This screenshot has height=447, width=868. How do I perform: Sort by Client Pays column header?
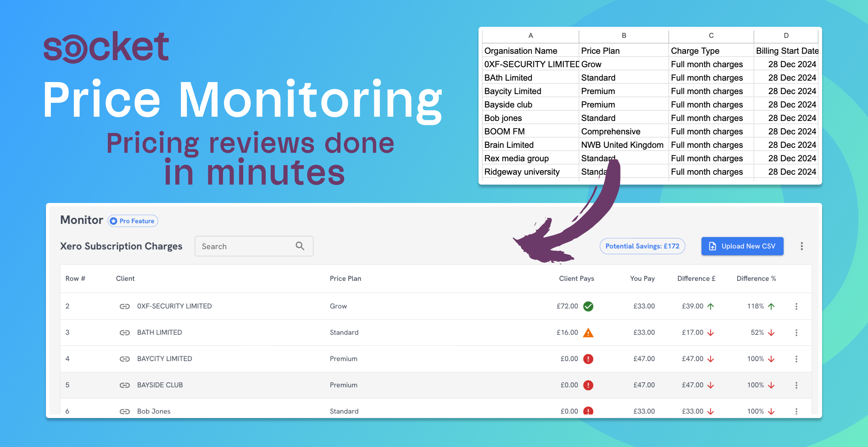pyautogui.click(x=576, y=279)
